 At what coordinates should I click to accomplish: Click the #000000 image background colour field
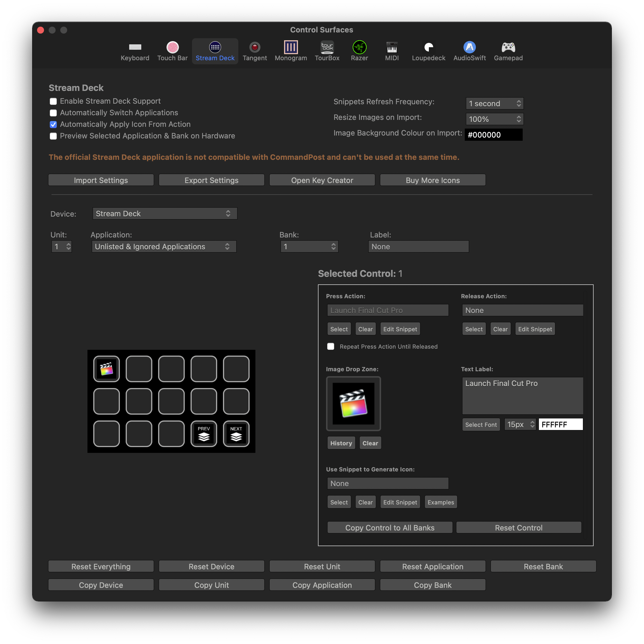(494, 135)
